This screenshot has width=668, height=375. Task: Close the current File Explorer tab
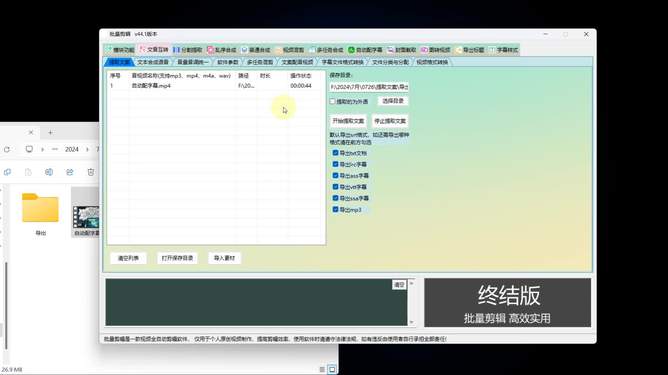[x=31, y=133]
